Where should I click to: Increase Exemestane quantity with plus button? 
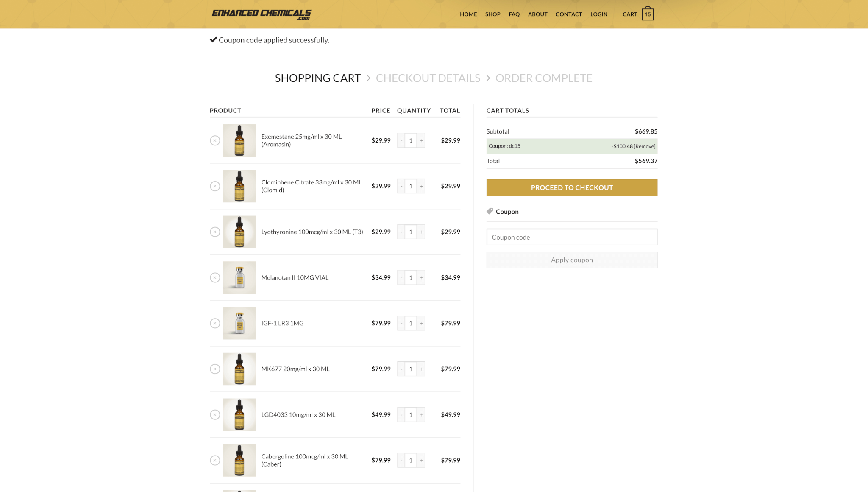coord(421,140)
